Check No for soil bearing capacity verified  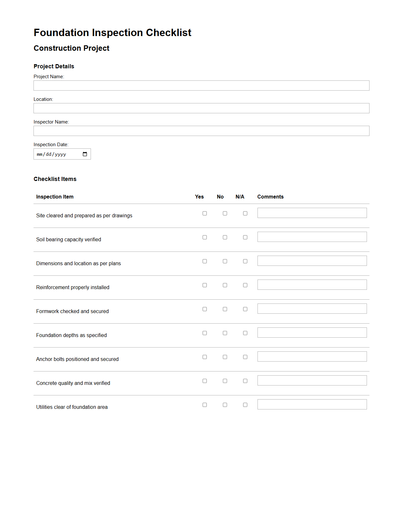point(225,237)
